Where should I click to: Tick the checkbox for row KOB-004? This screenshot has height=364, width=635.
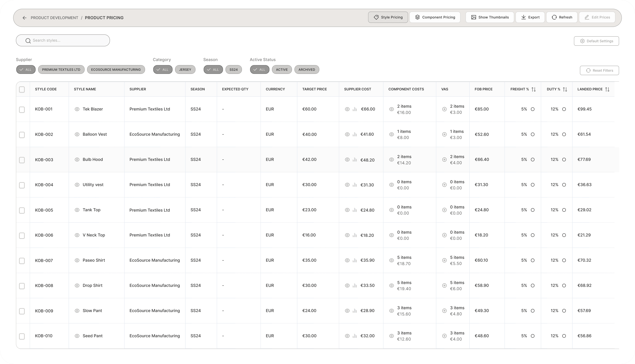pyautogui.click(x=22, y=185)
